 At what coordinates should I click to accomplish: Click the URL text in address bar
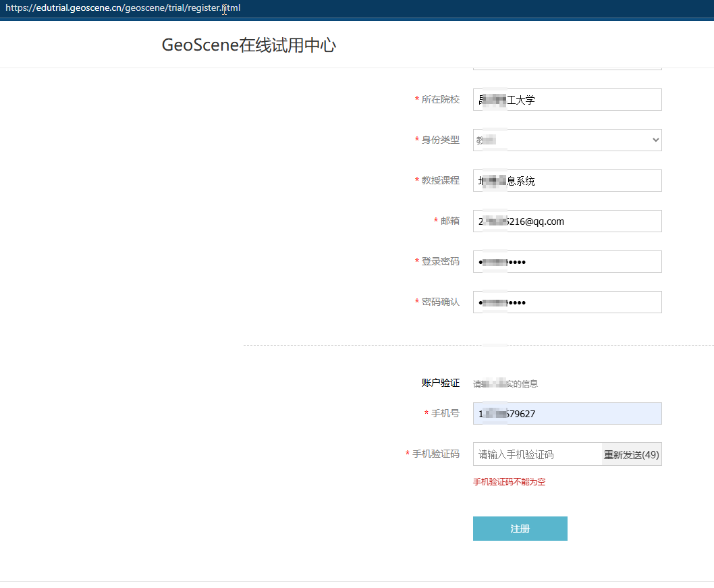point(123,7)
